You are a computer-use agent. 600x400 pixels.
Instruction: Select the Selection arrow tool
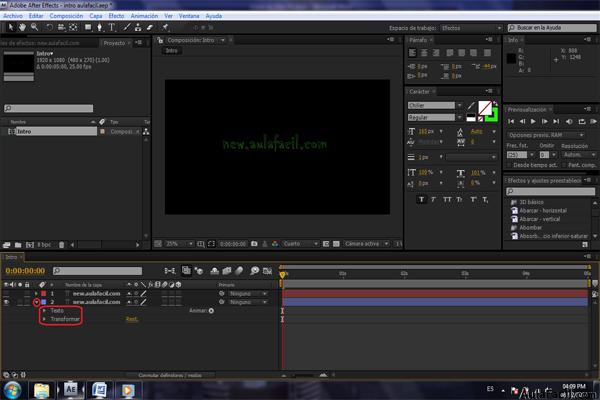[11, 27]
